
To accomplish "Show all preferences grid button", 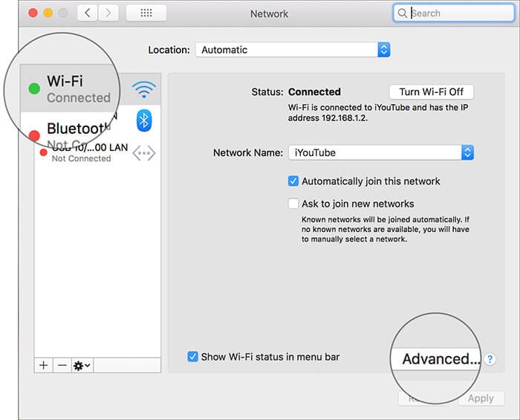I will [146, 13].
